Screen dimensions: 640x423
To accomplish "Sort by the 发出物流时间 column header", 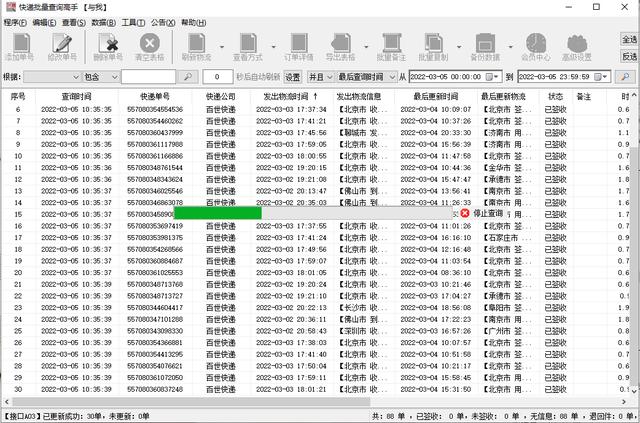I will point(291,96).
